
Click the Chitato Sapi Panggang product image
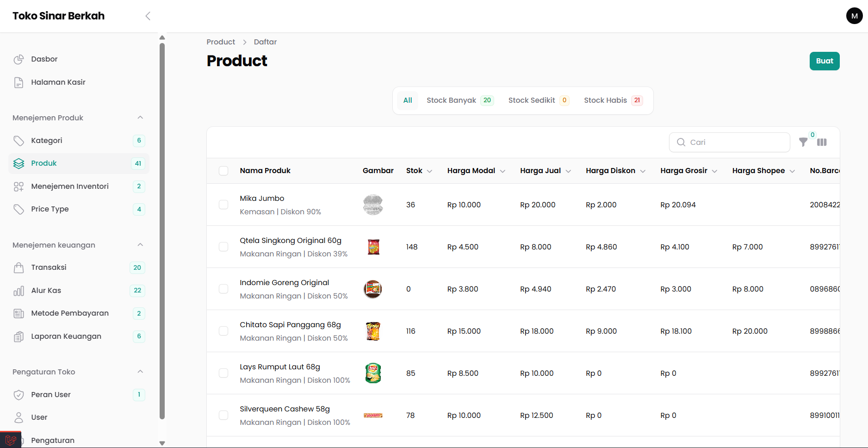tap(373, 331)
